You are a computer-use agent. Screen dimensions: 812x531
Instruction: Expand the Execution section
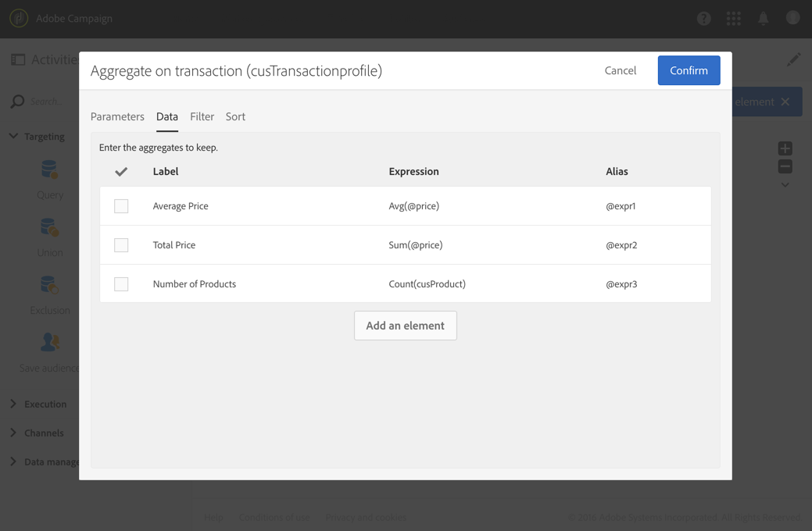click(13, 404)
